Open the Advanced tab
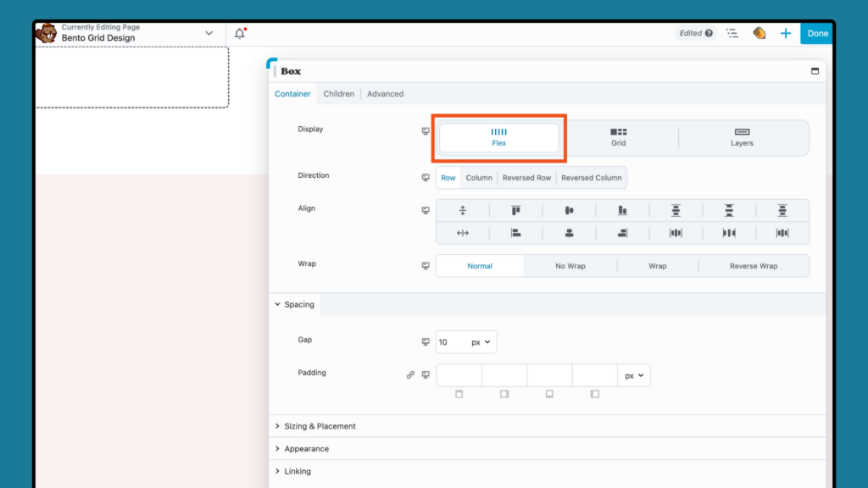The image size is (868, 488). pyautogui.click(x=385, y=93)
